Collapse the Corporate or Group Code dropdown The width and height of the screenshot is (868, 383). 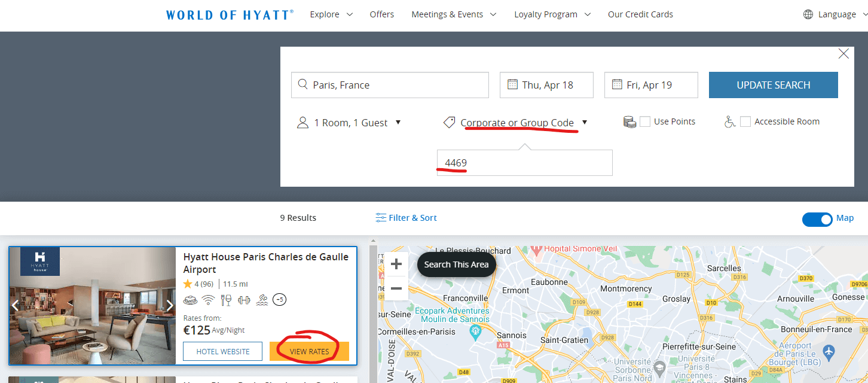(515, 123)
